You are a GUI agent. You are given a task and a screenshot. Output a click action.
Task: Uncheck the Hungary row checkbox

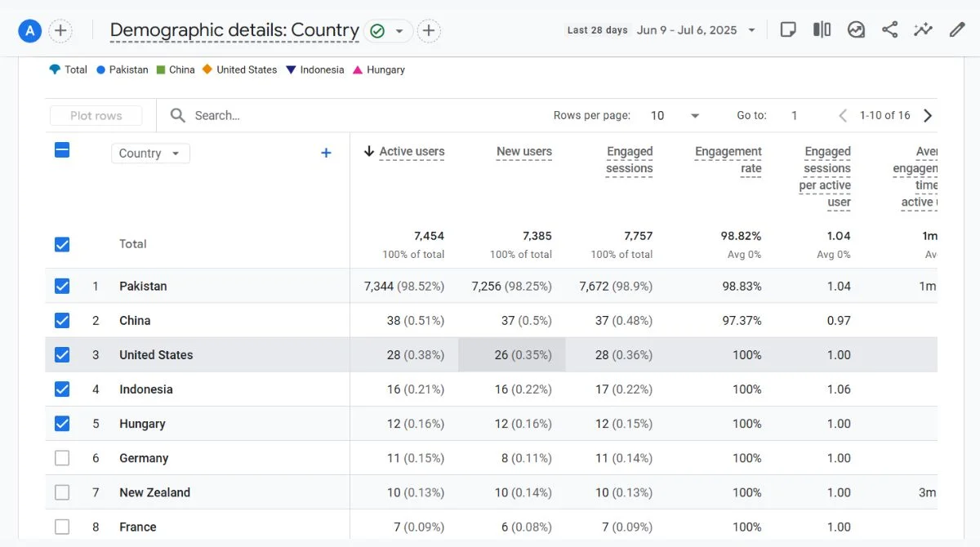(x=62, y=424)
